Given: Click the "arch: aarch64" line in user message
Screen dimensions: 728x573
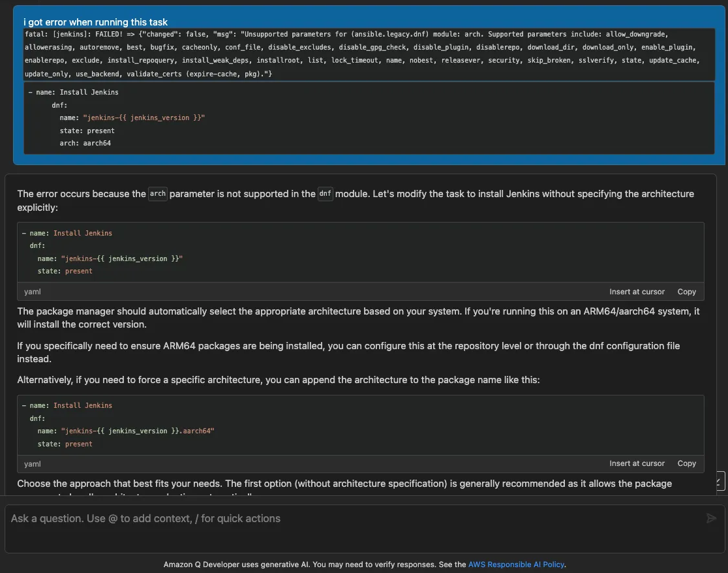Looking at the screenshot, I should pyautogui.click(x=85, y=143).
